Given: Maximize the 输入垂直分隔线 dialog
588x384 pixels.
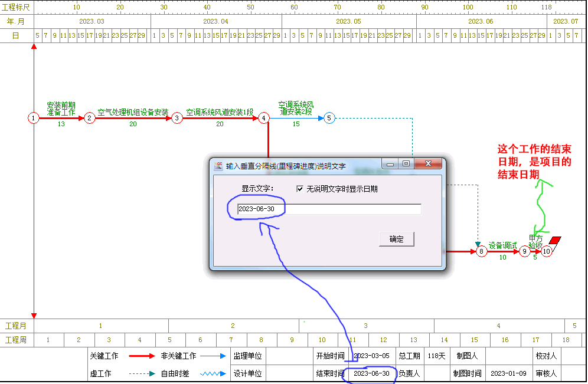Looking at the screenshot, I should click(x=406, y=164).
